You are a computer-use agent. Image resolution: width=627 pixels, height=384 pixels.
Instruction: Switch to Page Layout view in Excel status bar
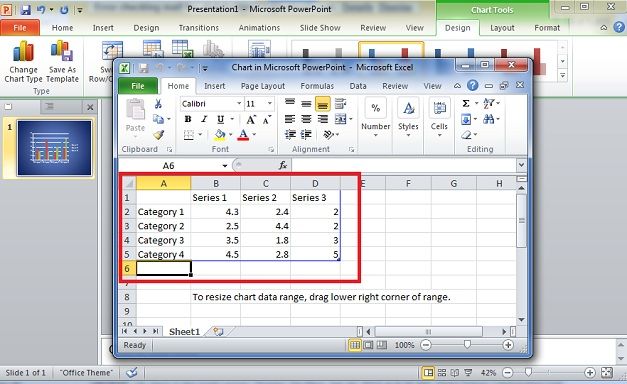368,345
